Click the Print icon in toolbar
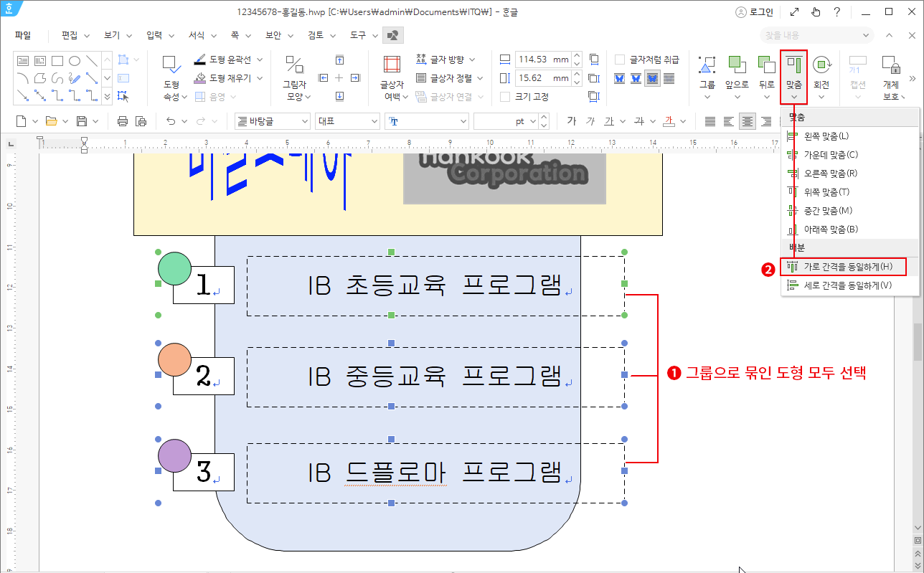This screenshot has height=573, width=924. click(x=123, y=121)
